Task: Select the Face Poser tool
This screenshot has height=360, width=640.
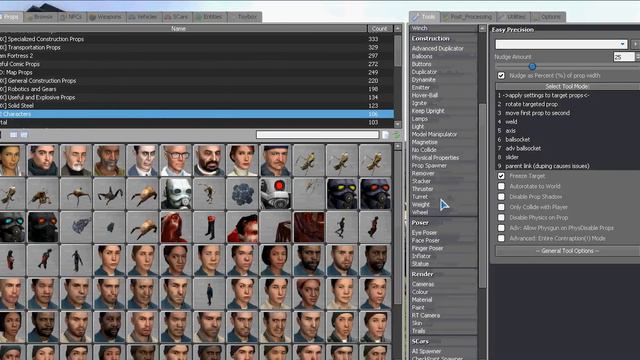Action: click(426, 240)
